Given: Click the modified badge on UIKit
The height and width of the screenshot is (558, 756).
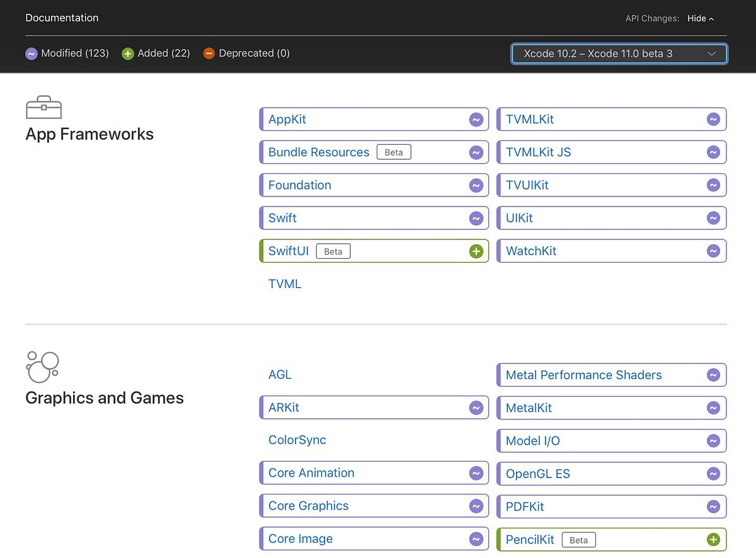Looking at the screenshot, I should click(713, 219).
